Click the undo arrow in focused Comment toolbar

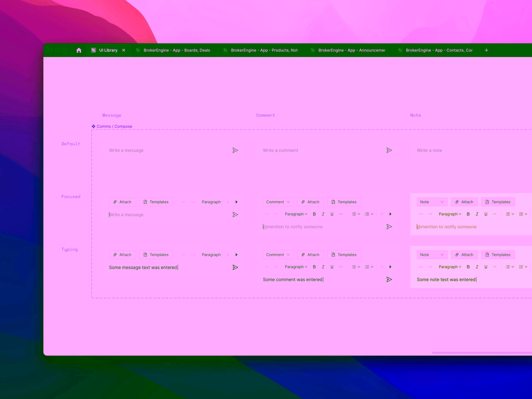267,214
